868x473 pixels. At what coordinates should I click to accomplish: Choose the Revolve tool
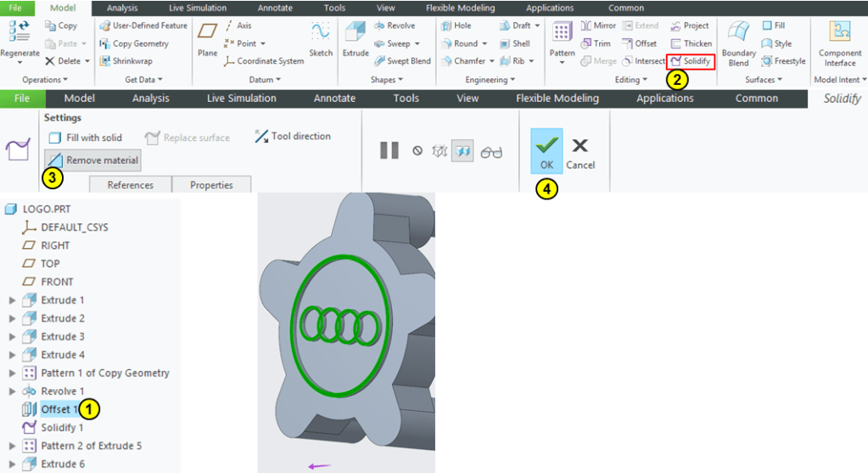pos(395,25)
